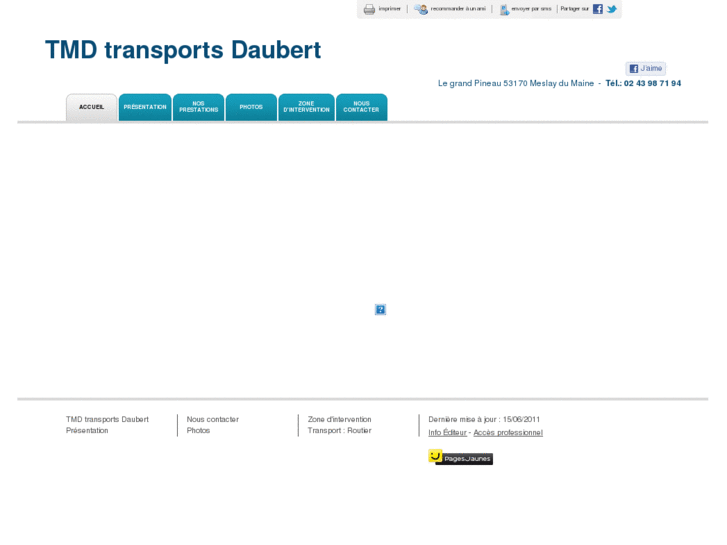
Task: Open footer Nous contacter link
Action: (213, 419)
